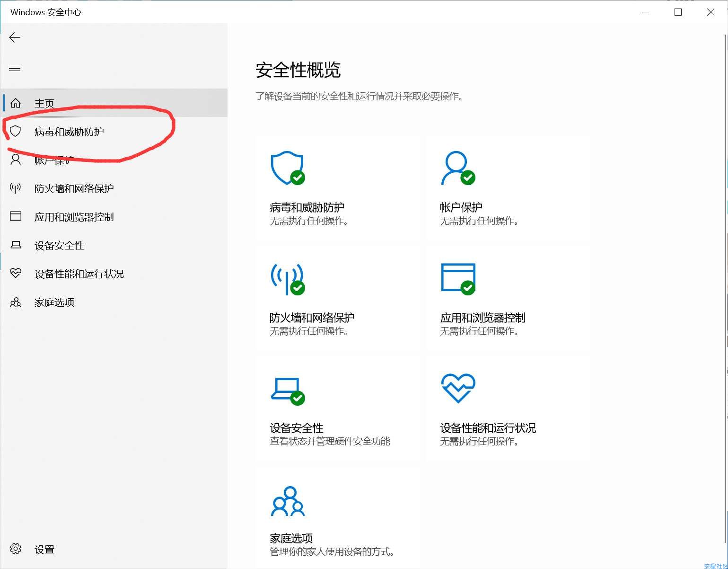Click the laptop icon in the sidebar

pos(16,245)
